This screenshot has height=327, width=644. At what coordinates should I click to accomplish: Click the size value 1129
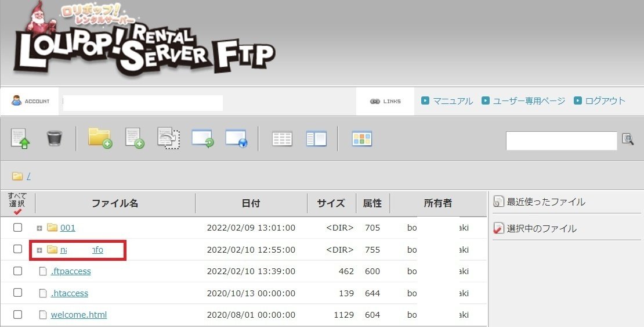[344, 315]
